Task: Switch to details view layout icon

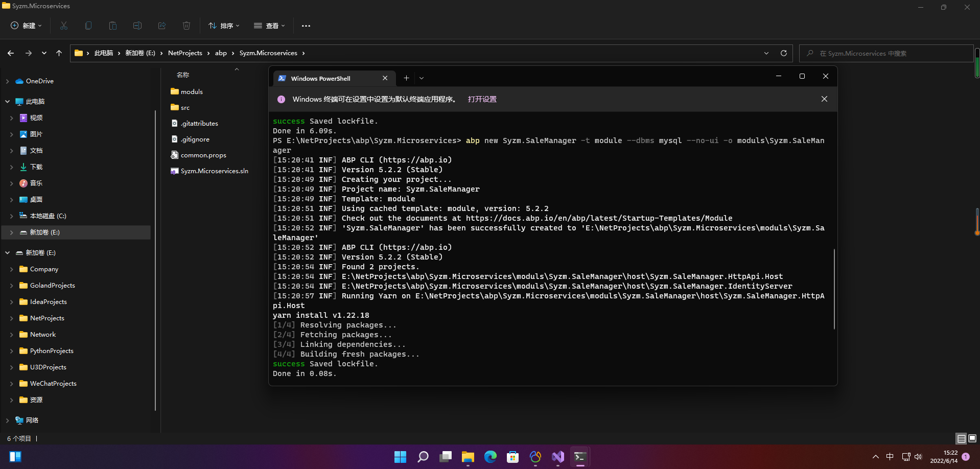Action: pos(961,438)
